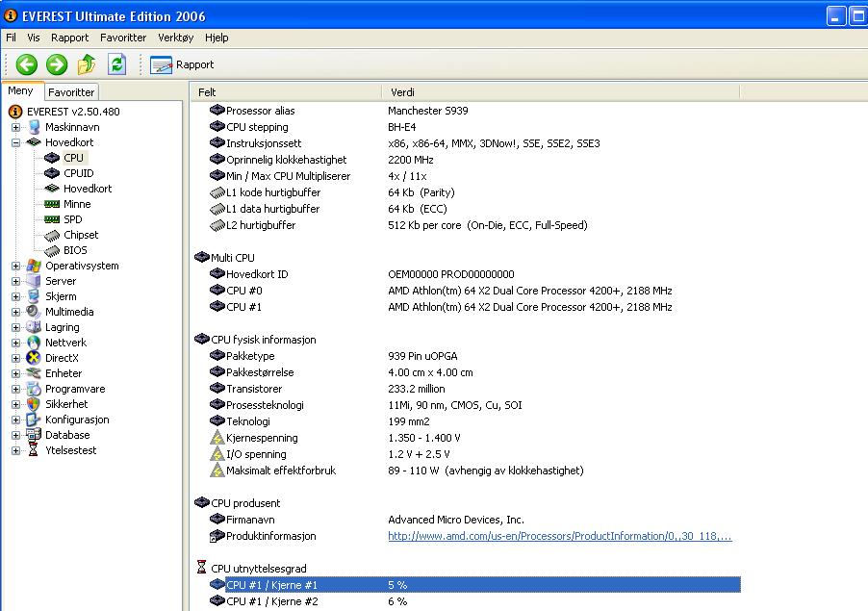Click the Sikkerhet shield icon
The width and height of the screenshot is (868, 611).
tap(34, 404)
